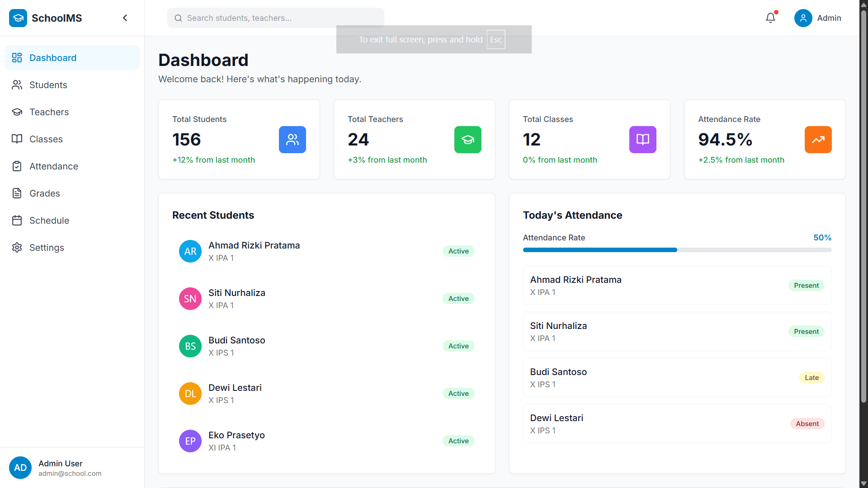The height and width of the screenshot is (488, 868).
Task: Open the Students page from the sidebar
Action: click(x=48, y=85)
